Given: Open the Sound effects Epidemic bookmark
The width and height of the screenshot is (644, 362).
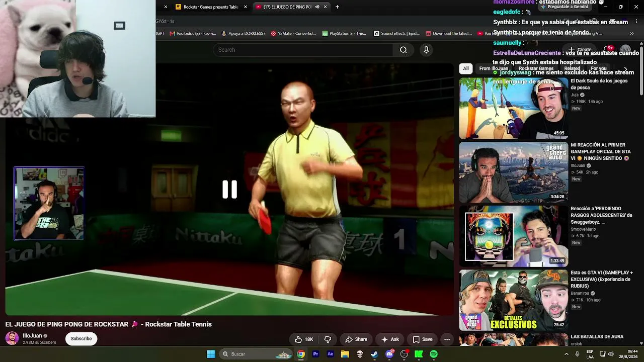Looking at the screenshot, I should [396, 34].
